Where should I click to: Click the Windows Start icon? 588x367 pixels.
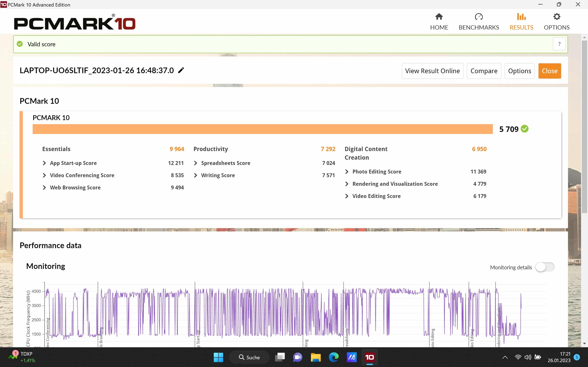218,357
